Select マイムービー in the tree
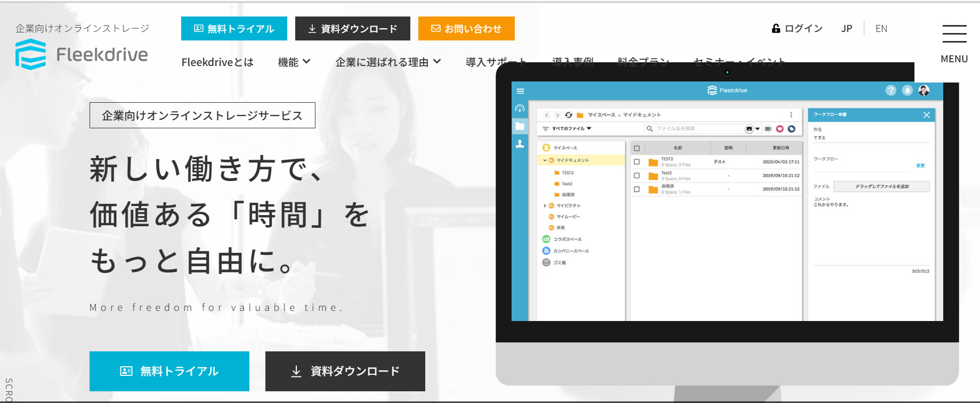The image size is (980, 403). pos(564,217)
